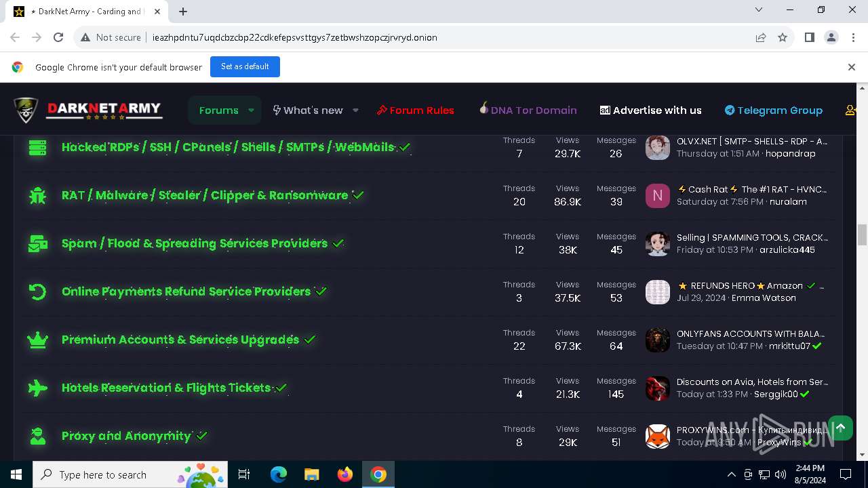
Task: Open the Cash Rat latest thread link
Action: pos(752,190)
